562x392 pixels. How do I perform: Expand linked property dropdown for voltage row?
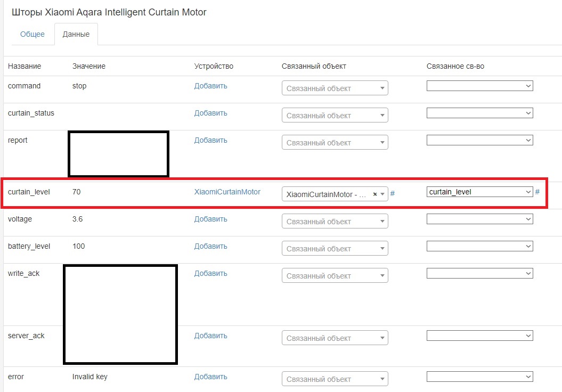coord(479,219)
